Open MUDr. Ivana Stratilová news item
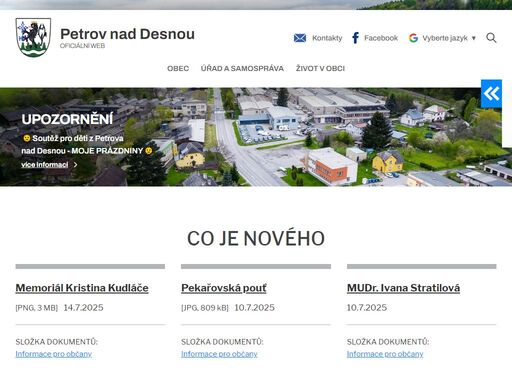Image resolution: width=512 pixels, height=384 pixels. click(x=403, y=288)
